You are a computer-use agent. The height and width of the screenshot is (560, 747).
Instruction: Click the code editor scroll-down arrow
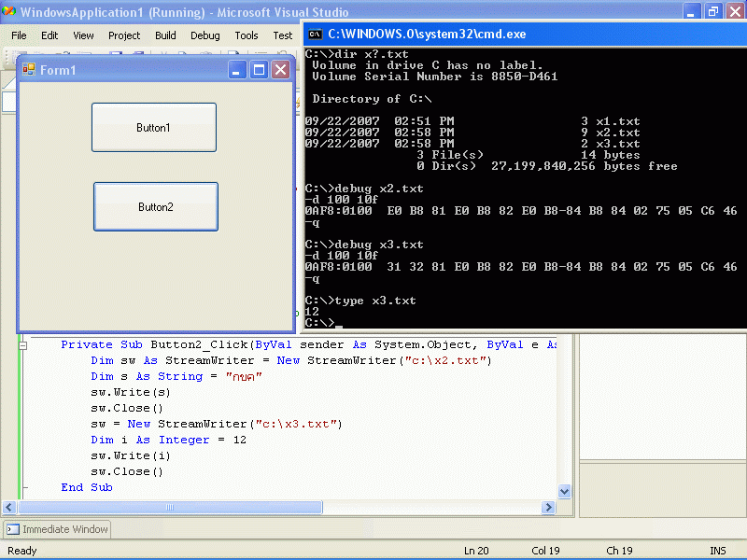pyautogui.click(x=564, y=491)
